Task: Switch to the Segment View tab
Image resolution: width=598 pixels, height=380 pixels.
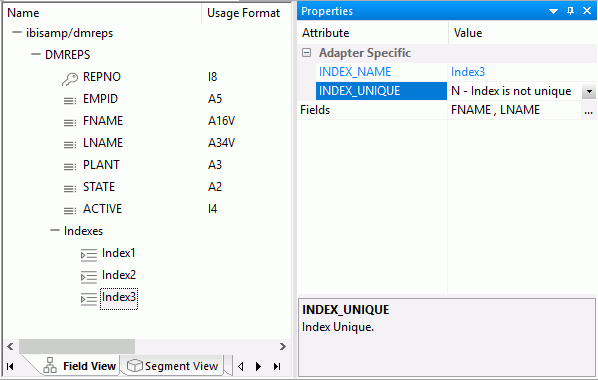Action: click(x=172, y=366)
